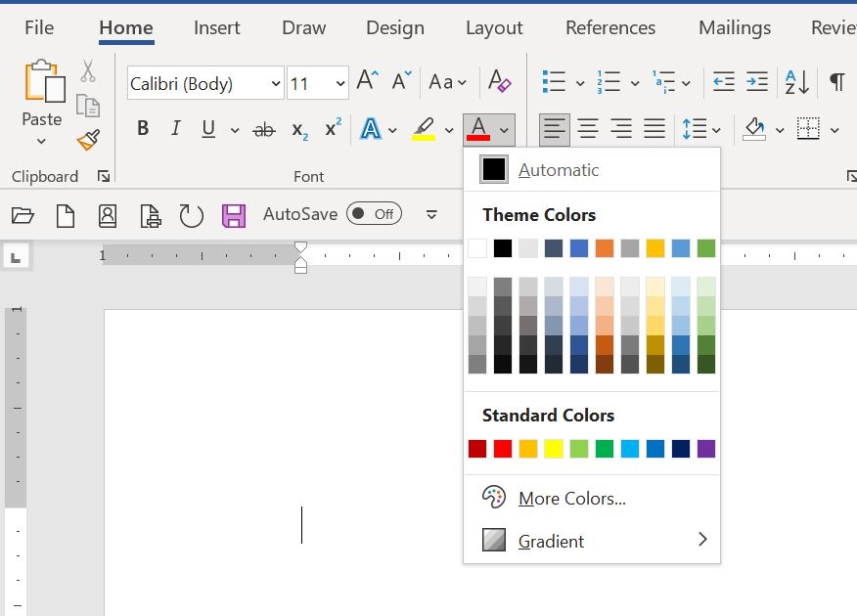Expand the Gradient submenu

551,541
